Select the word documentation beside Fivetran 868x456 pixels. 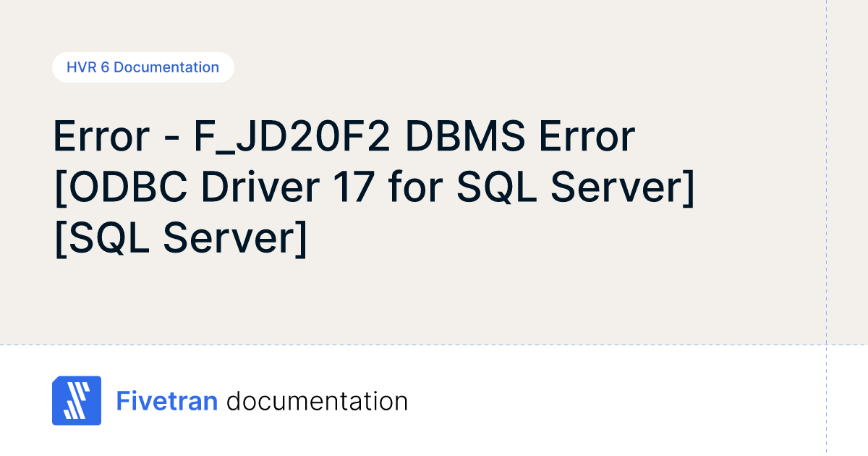(x=317, y=401)
